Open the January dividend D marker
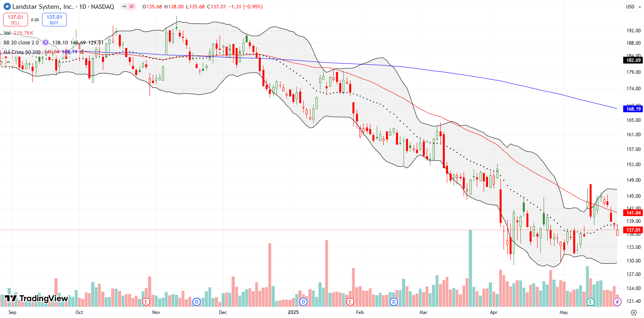This screenshot has height=318, width=644. (304, 302)
